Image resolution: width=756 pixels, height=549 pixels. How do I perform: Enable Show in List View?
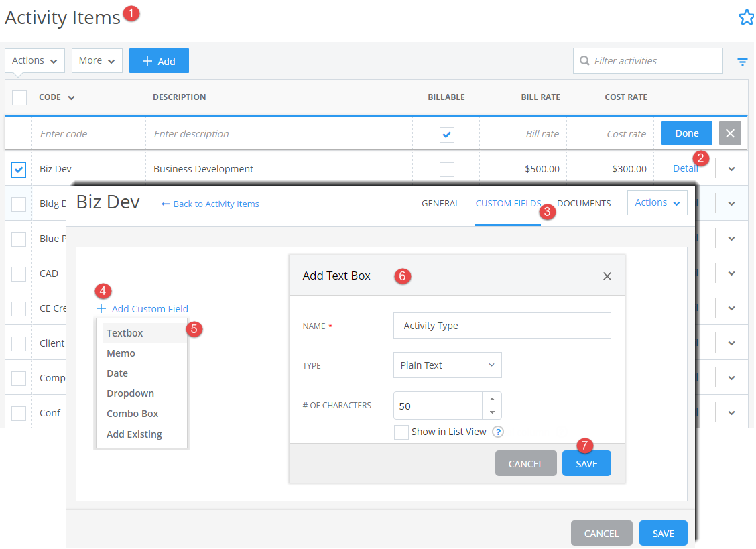click(x=401, y=432)
